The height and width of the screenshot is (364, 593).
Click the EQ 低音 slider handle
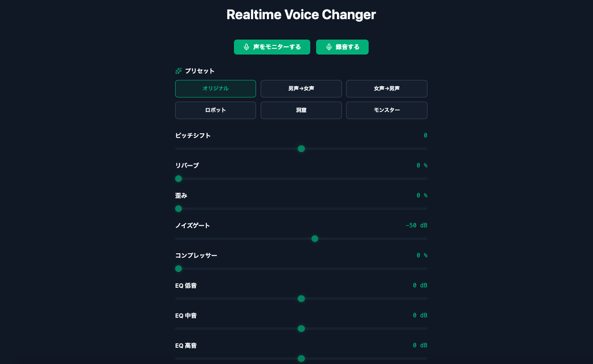[301, 299]
